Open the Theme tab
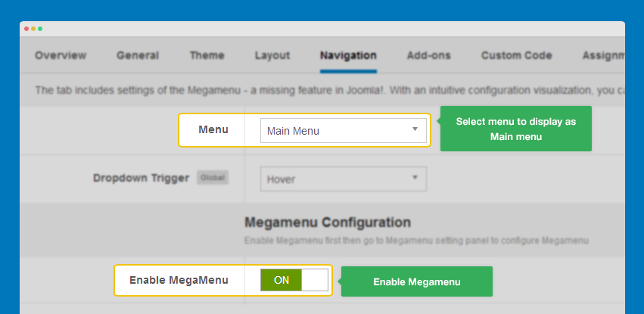The height and width of the screenshot is (314, 644). click(207, 55)
